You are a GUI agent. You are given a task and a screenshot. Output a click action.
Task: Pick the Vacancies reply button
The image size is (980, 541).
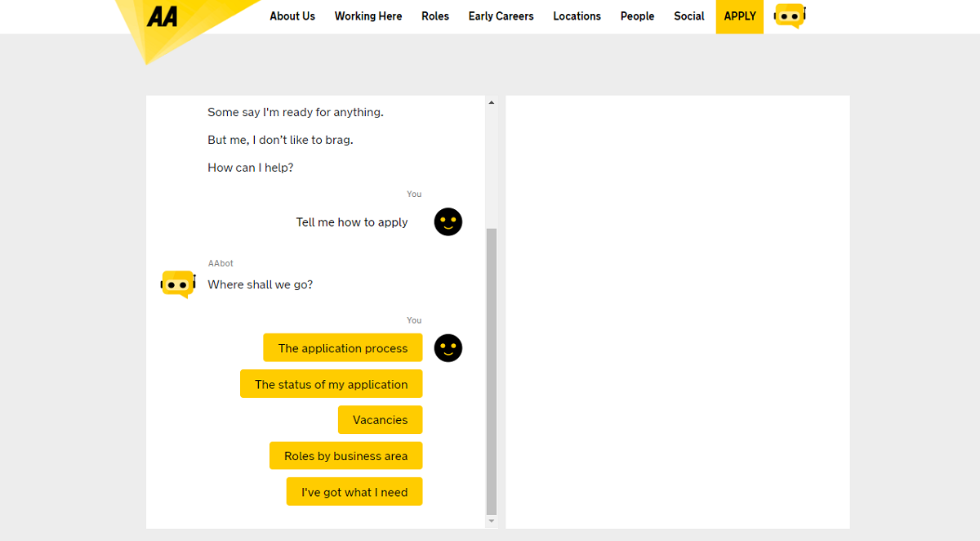[381, 420]
